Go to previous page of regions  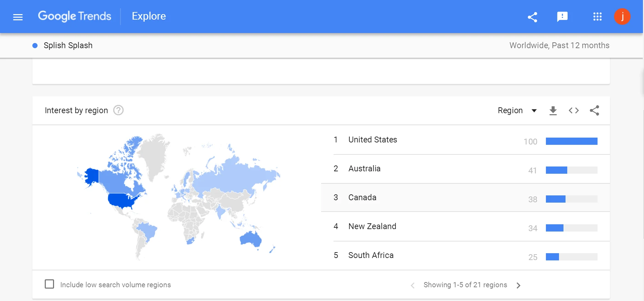click(413, 285)
